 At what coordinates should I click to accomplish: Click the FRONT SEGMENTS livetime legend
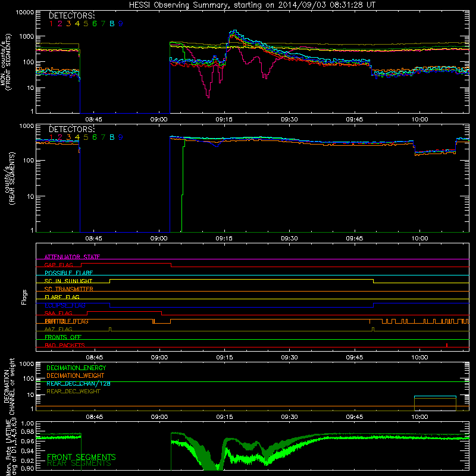pos(82,457)
